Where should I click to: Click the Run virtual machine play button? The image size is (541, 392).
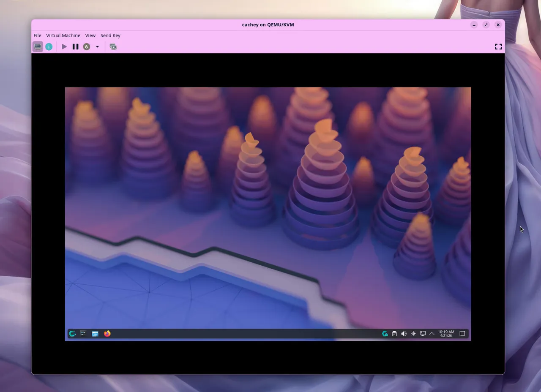64,46
